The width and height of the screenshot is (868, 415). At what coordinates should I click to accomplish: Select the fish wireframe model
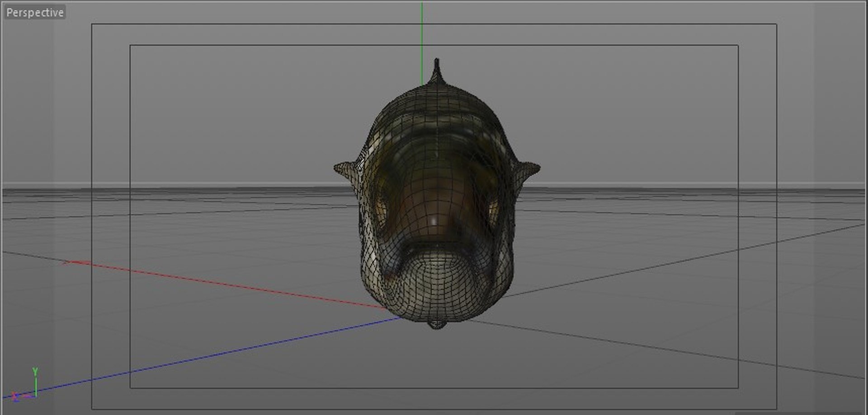click(x=437, y=194)
